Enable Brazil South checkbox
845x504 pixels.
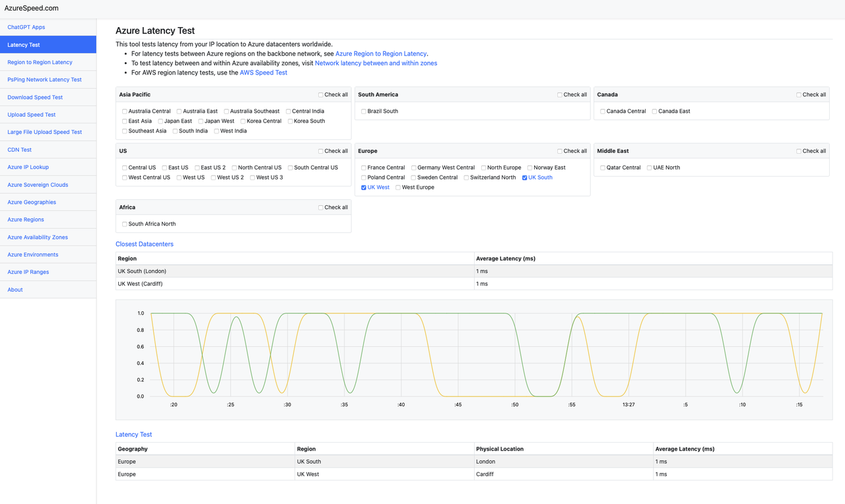[364, 111]
